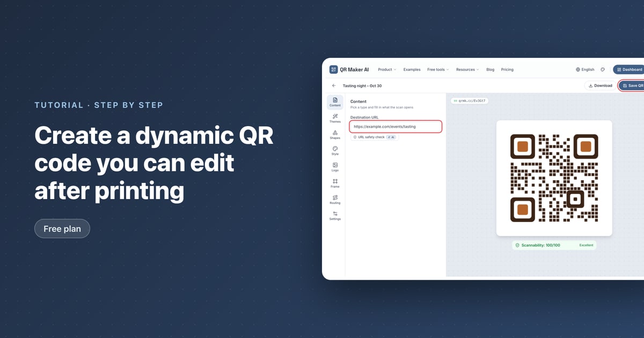Open the Style sidebar panel
The image size is (644, 338).
(x=335, y=150)
